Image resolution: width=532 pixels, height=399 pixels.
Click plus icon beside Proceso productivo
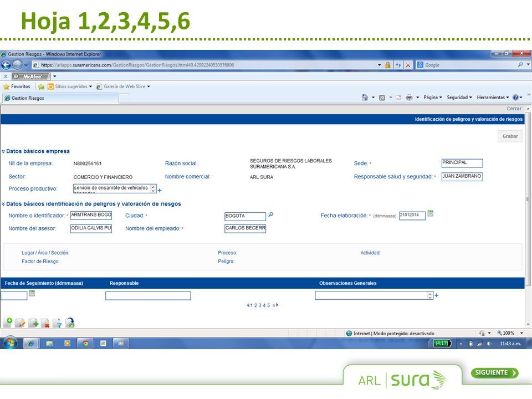(160, 190)
